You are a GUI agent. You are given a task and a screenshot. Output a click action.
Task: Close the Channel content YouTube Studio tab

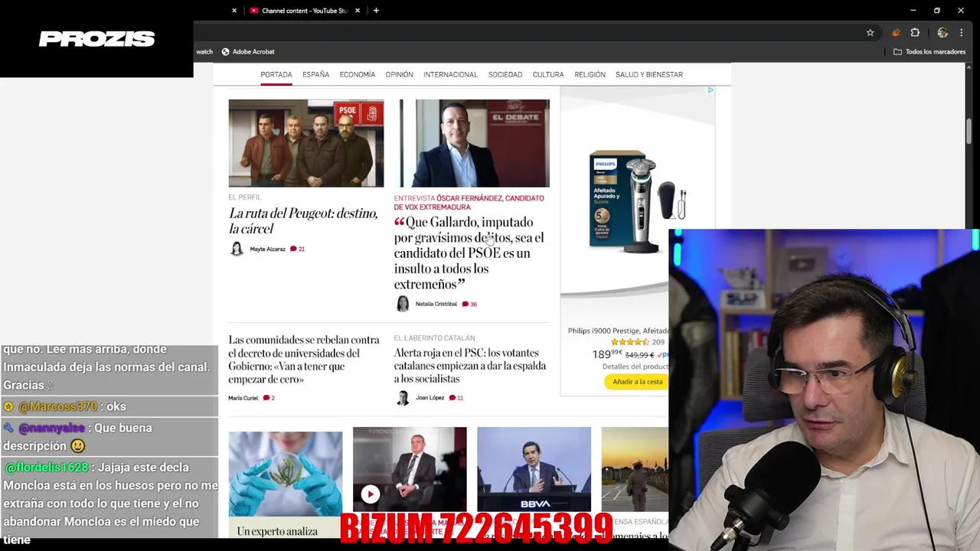pos(358,11)
